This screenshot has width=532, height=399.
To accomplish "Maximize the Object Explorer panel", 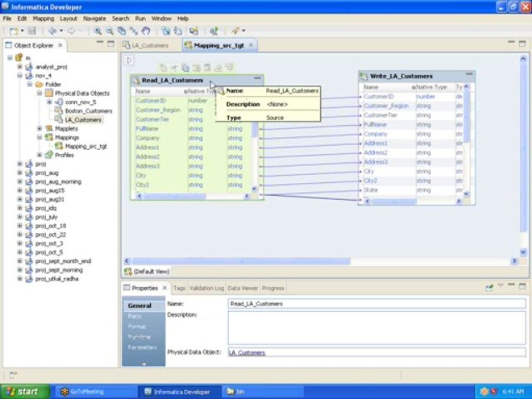I will [111, 43].
